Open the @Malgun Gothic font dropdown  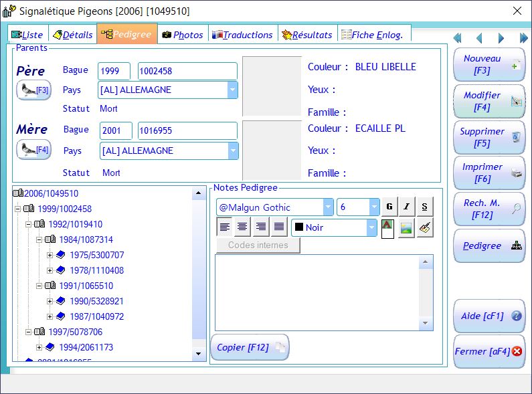point(328,207)
